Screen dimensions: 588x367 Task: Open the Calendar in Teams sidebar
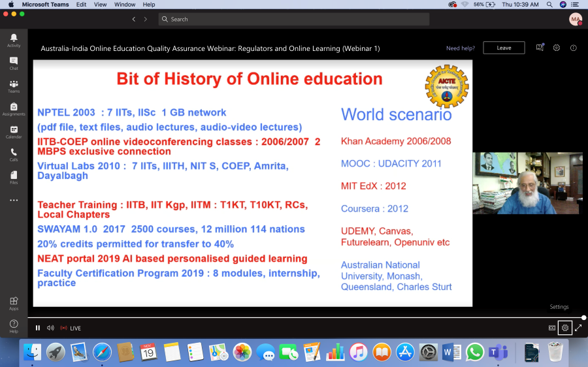click(14, 132)
